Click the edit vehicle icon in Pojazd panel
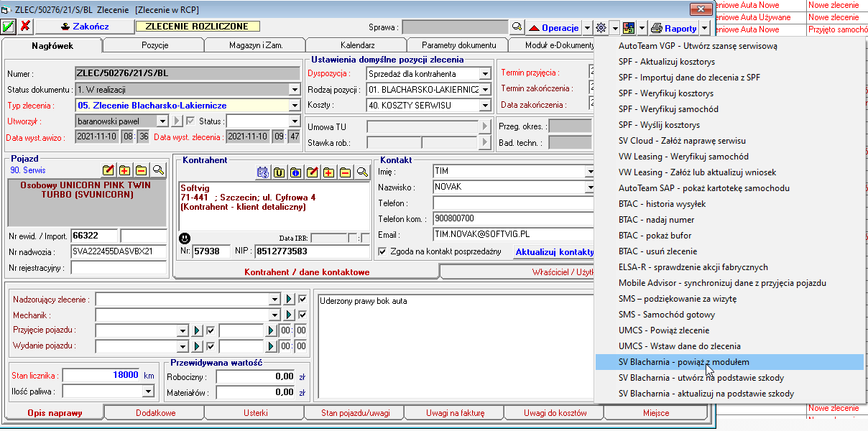The height and width of the screenshot is (431, 868). (108, 170)
